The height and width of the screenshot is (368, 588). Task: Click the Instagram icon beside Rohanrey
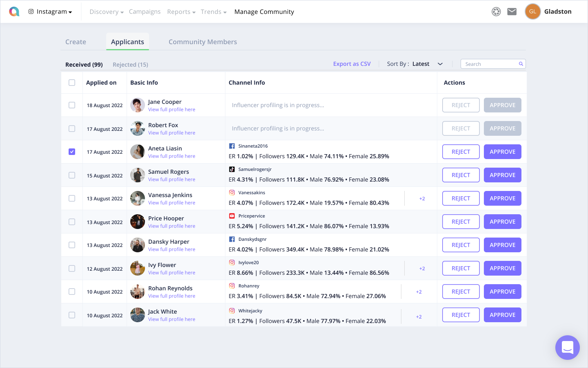pyautogui.click(x=232, y=286)
